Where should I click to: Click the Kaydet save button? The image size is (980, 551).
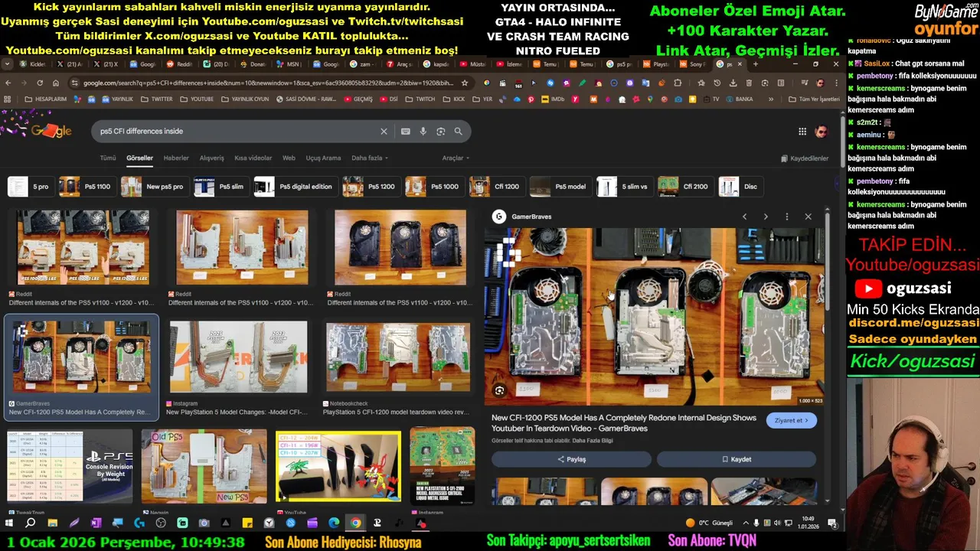coord(737,459)
